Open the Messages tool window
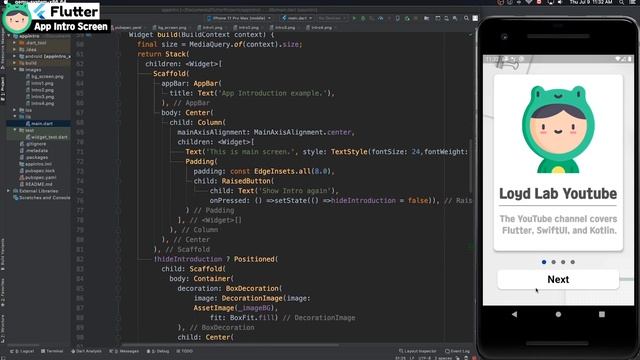Screen dimensions: 640x360 [124, 351]
